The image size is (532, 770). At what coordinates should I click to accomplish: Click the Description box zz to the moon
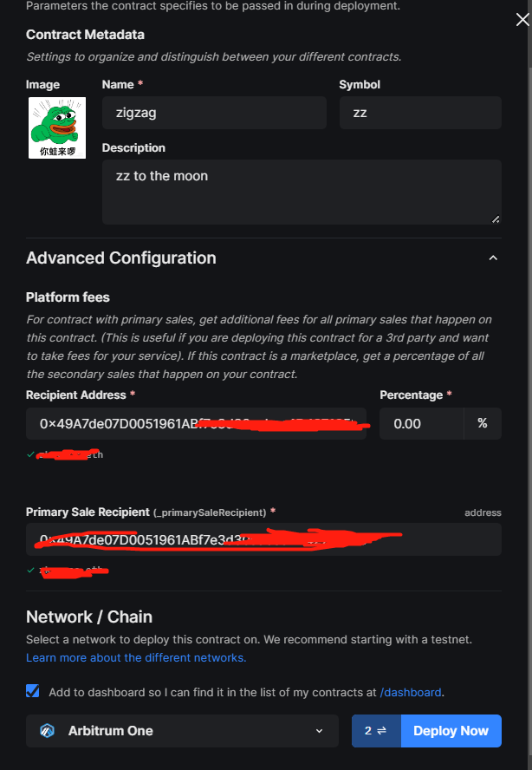[302, 192]
